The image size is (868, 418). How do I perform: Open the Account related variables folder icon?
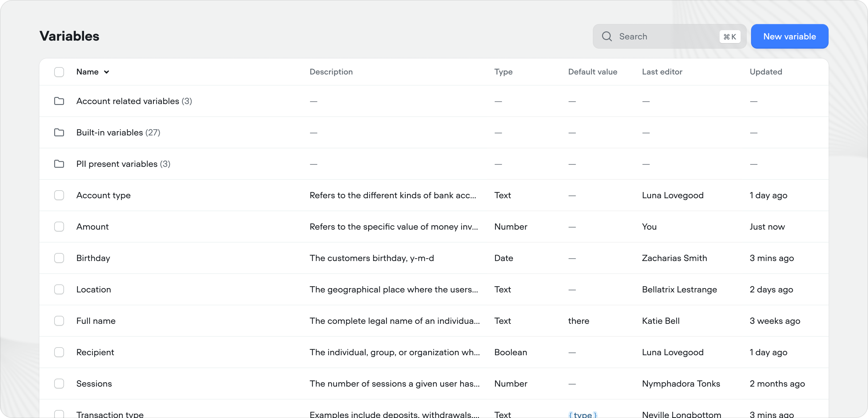click(x=59, y=101)
